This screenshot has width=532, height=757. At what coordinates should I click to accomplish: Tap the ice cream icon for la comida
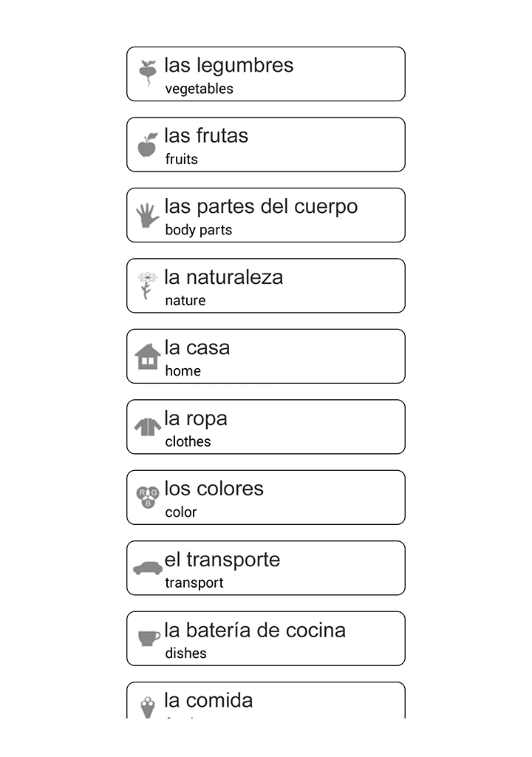pyautogui.click(x=149, y=706)
